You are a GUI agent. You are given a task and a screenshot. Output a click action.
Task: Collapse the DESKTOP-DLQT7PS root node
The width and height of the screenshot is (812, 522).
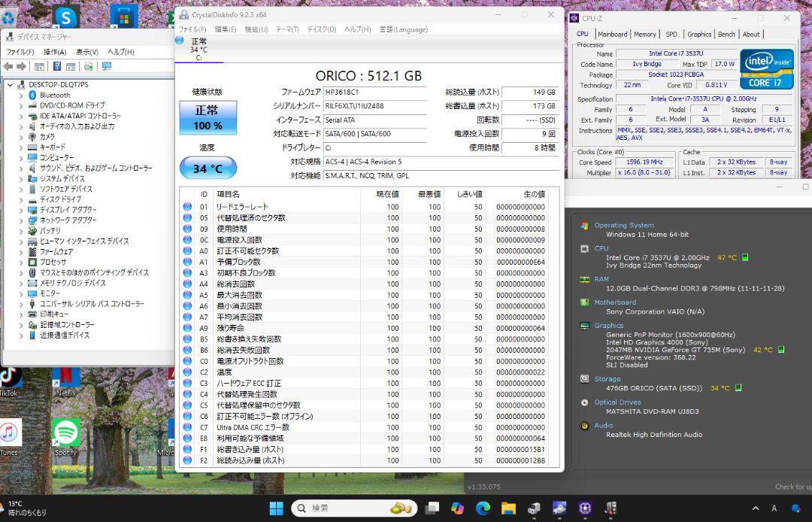[x=11, y=85]
